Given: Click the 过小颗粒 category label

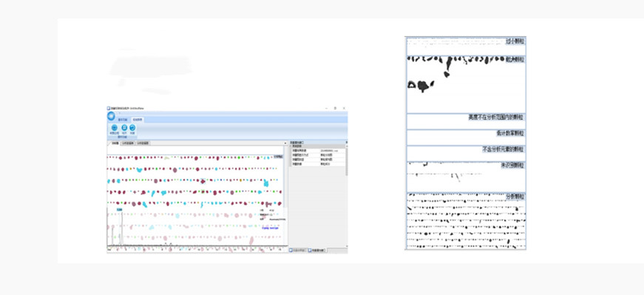Looking at the screenshot, I should pos(515,41).
